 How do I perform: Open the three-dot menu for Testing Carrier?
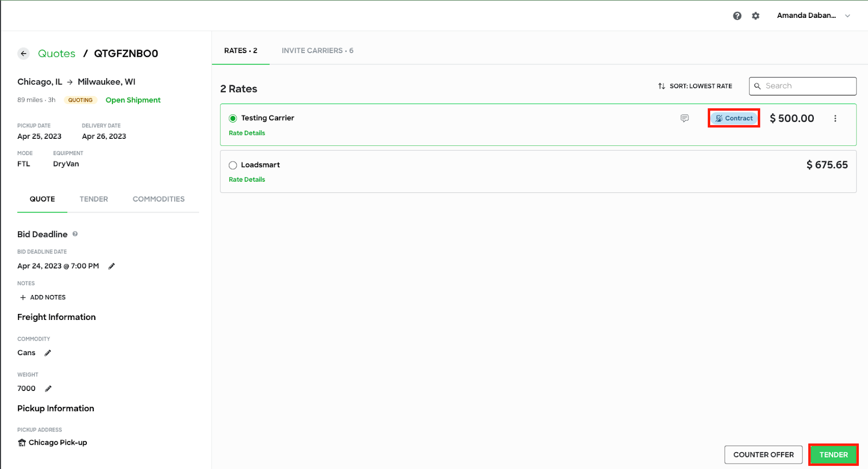pos(835,118)
